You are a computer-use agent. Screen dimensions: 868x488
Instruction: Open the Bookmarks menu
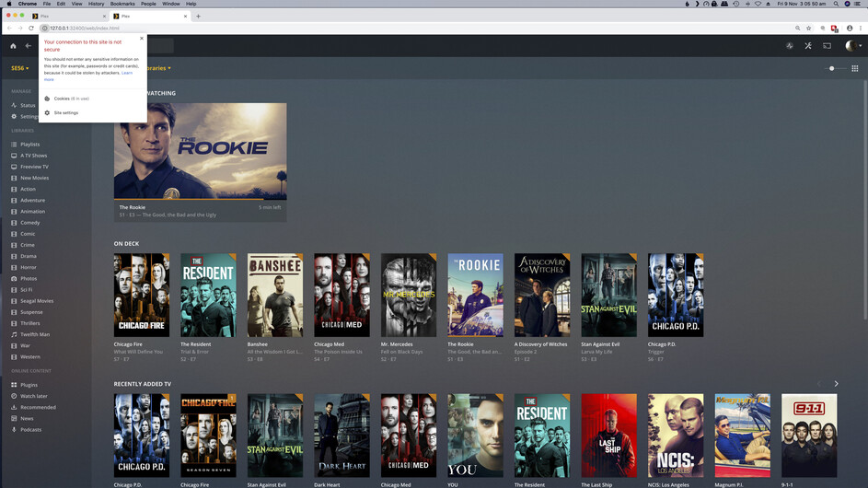point(122,4)
